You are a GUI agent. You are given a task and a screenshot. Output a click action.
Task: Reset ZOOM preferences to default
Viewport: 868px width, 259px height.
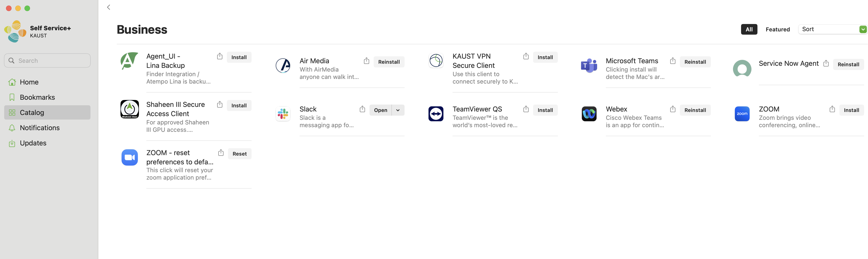(x=240, y=154)
